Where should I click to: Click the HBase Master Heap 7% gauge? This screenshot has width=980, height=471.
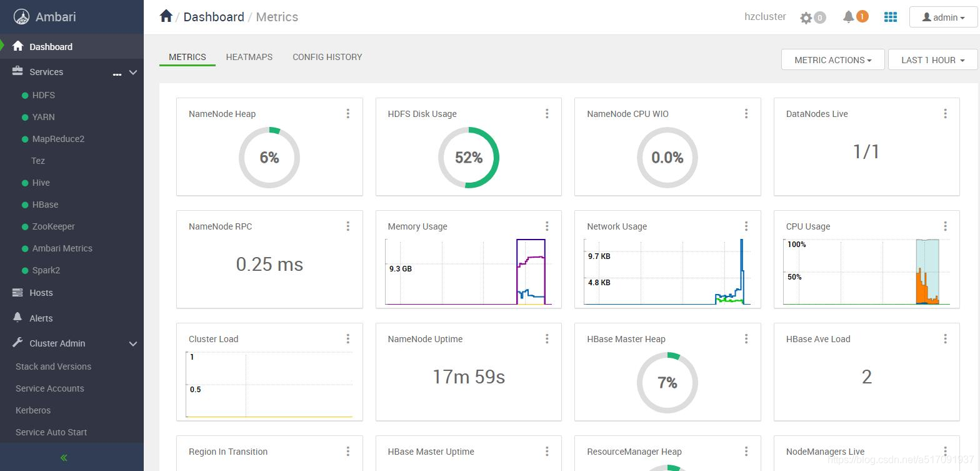pos(667,383)
